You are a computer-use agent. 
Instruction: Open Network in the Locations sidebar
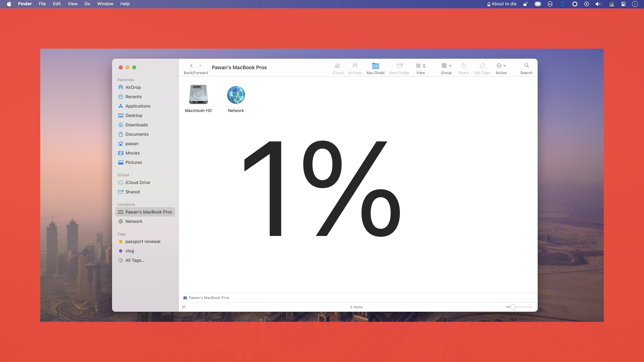click(145, 221)
